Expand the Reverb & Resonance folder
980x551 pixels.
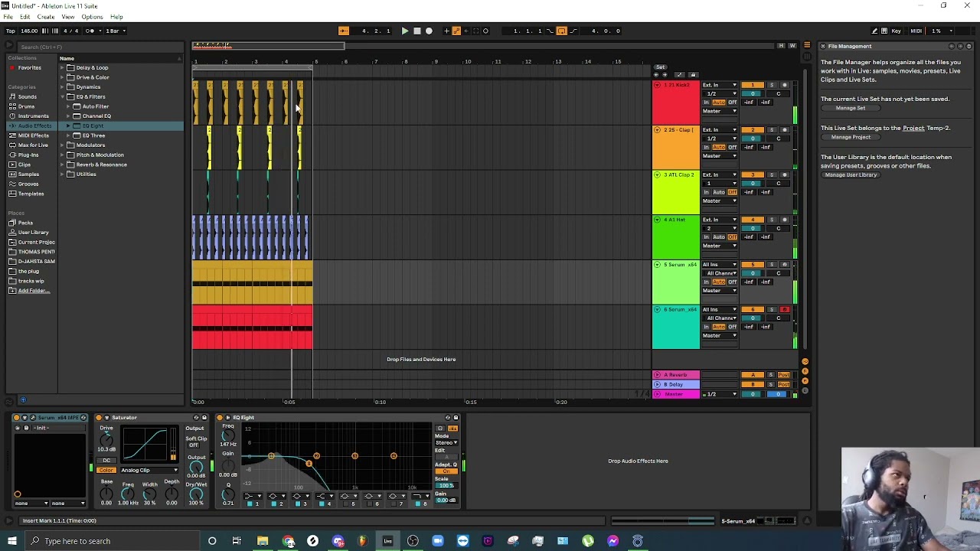coord(64,165)
